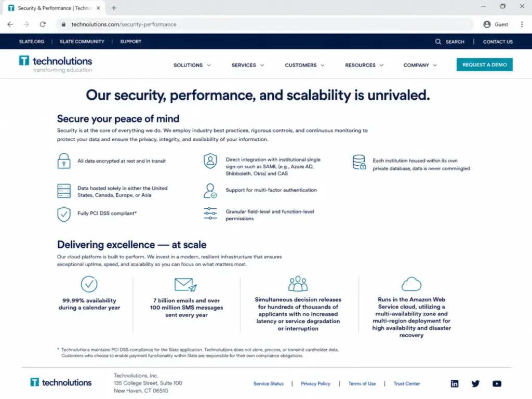
Task: Click the 'Secure your peace of mind' heading
Action: pos(118,119)
